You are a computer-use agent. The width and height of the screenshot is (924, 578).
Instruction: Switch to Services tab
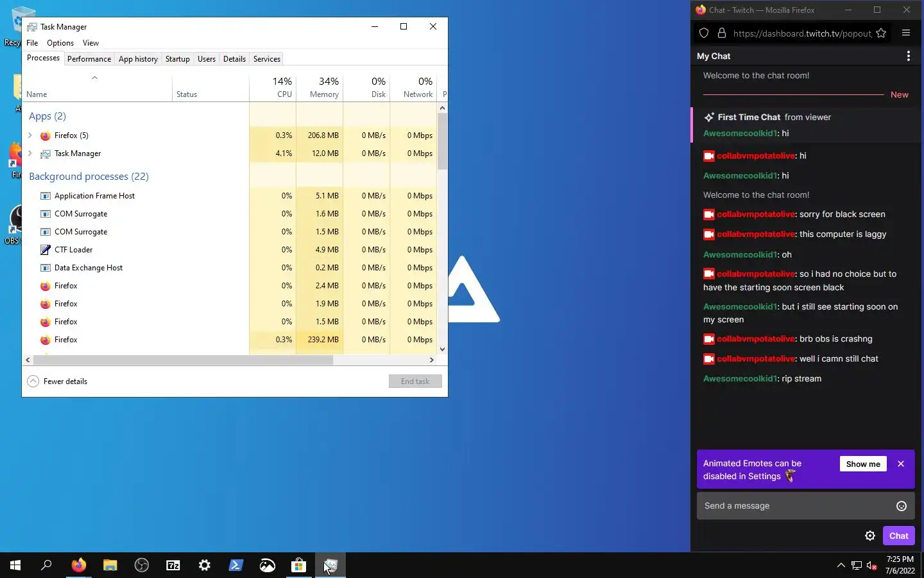coord(267,59)
